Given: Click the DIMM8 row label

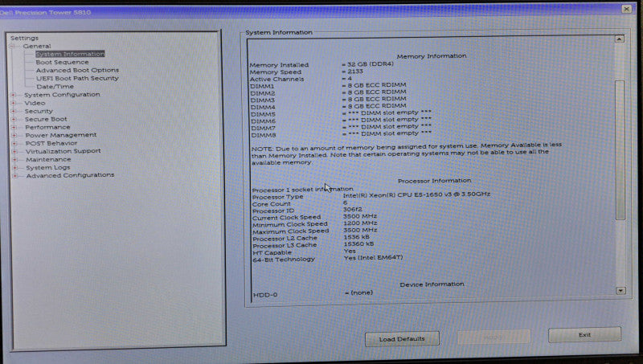Looking at the screenshot, I should coord(264,135).
